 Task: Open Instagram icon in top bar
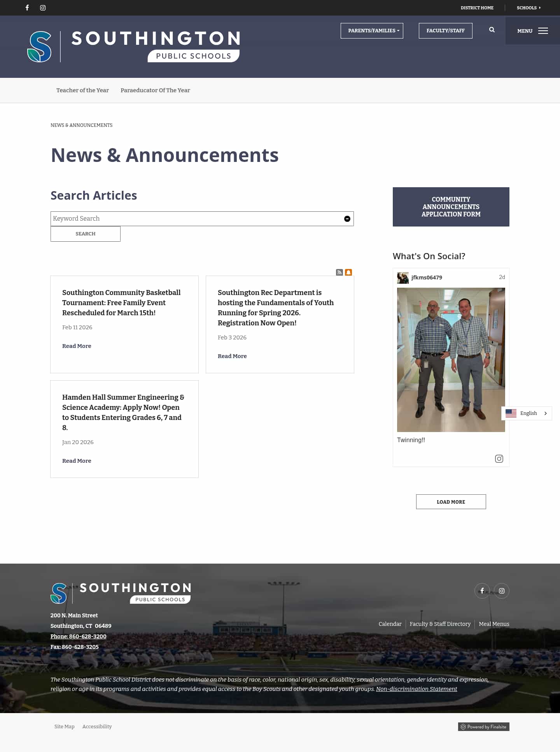click(43, 8)
